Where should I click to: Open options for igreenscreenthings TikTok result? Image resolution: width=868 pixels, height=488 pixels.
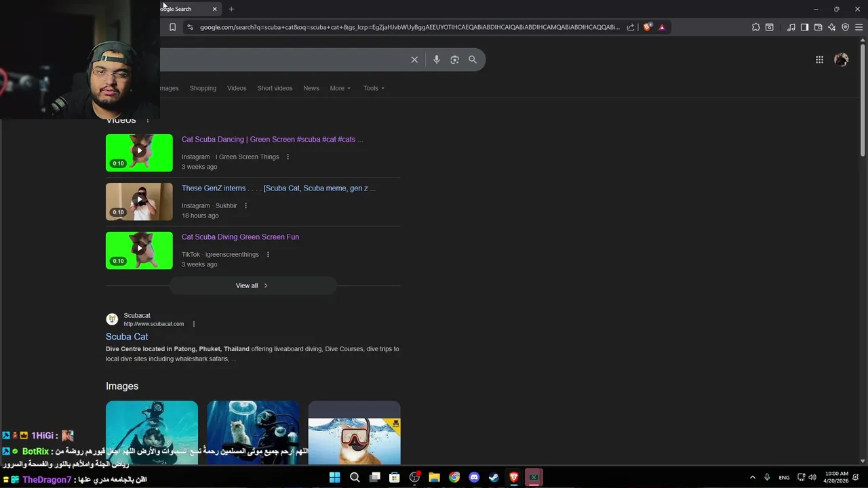tap(267, 254)
